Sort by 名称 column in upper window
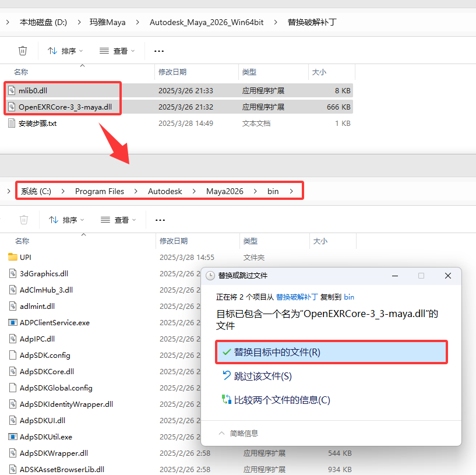Screen dimensions: 476x475 point(21,72)
